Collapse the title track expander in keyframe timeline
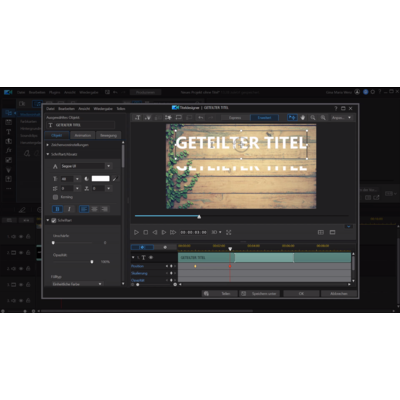The height and width of the screenshot is (400, 400). [x=133, y=257]
